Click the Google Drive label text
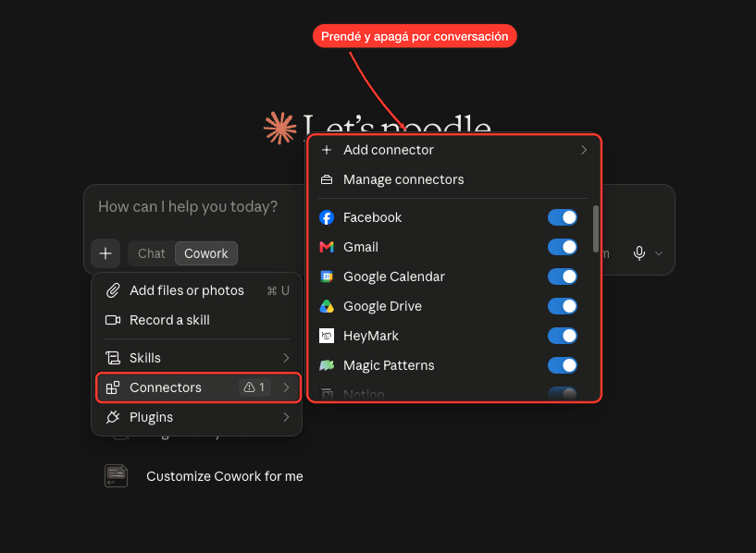This screenshot has height=553, width=756. pyautogui.click(x=382, y=306)
